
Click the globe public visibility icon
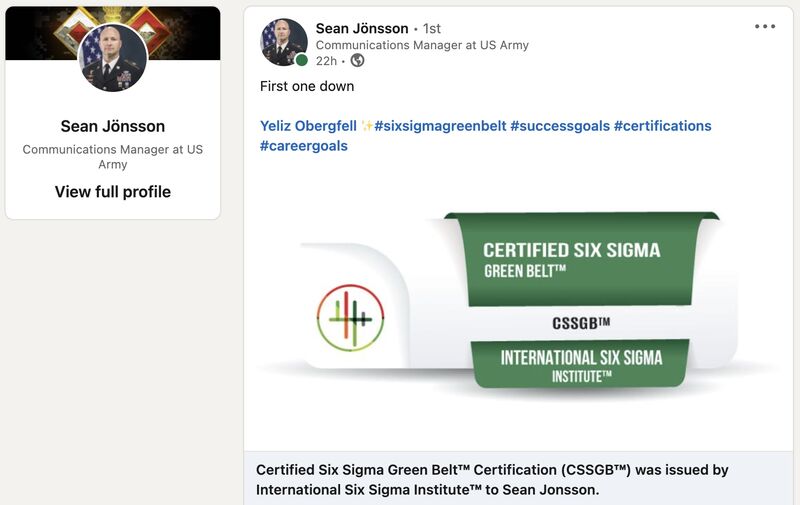(358, 61)
